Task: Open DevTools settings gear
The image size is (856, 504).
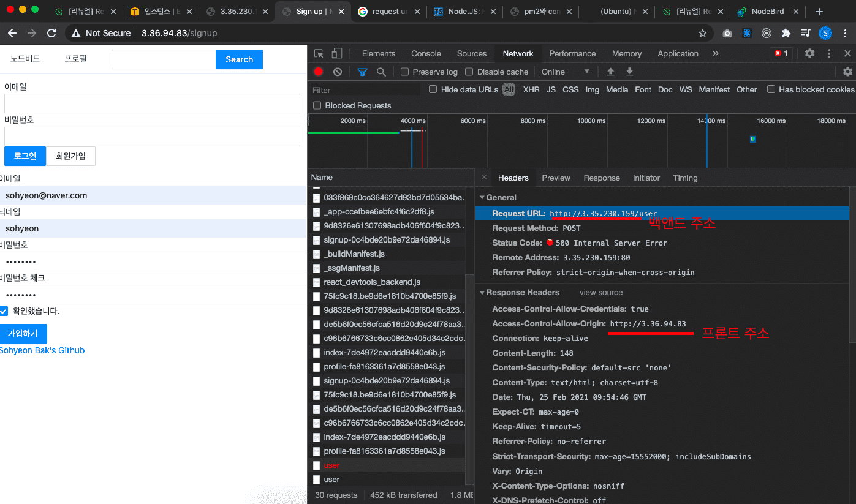Action: (809, 54)
